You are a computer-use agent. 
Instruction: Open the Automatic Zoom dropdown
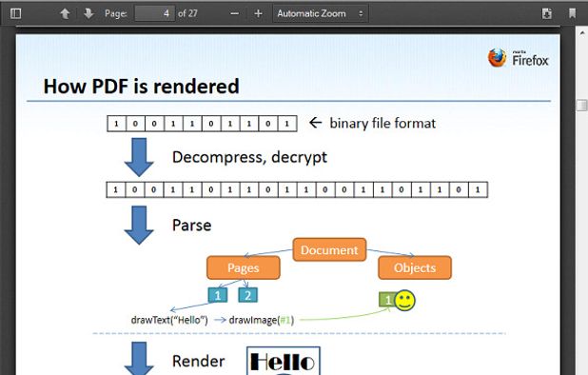321,14
